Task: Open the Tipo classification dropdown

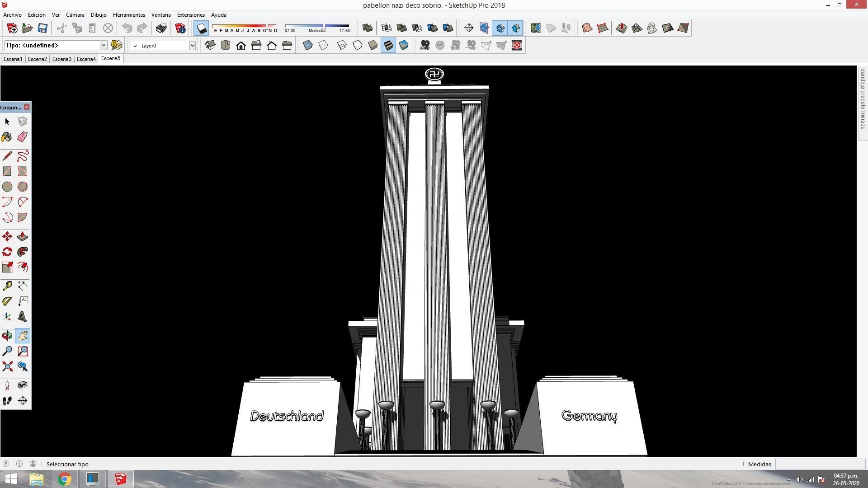Action: (x=103, y=45)
